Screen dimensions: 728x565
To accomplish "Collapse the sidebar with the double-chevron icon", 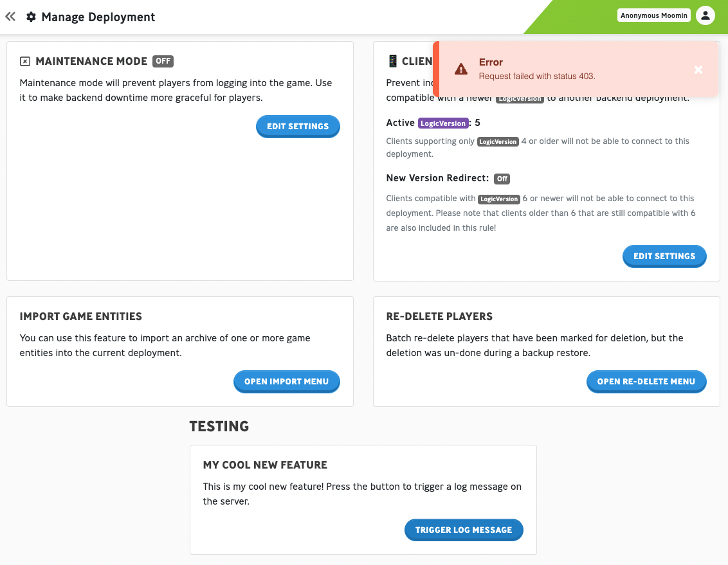I will [10, 16].
